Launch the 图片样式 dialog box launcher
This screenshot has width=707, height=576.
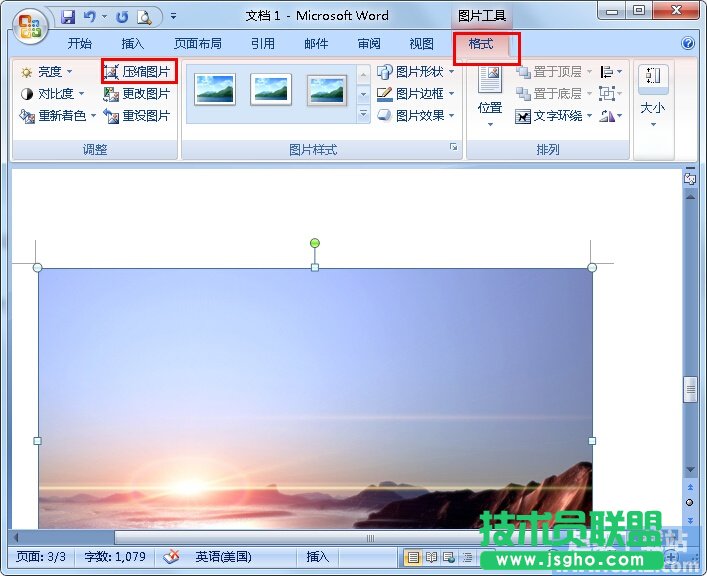[x=453, y=147]
